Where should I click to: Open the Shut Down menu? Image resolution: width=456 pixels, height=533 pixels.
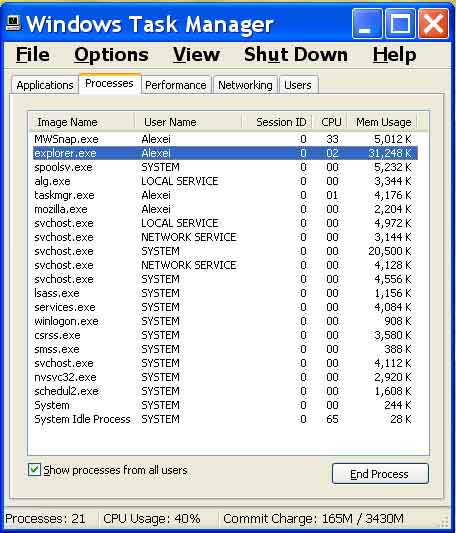click(296, 55)
